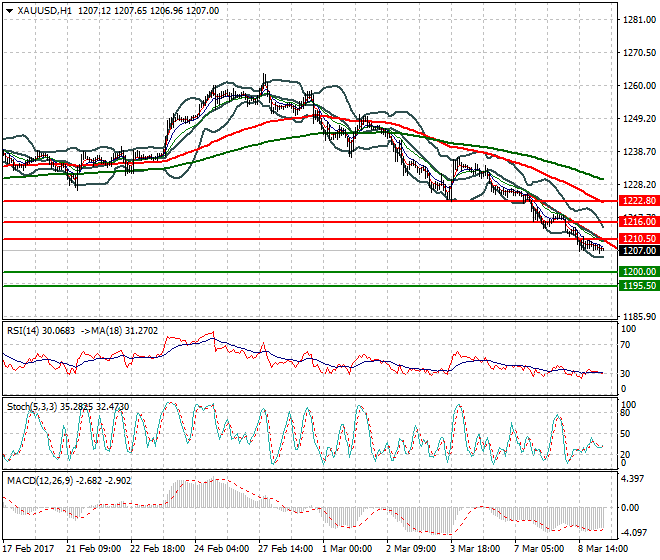Image resolution: width=660 pixels, height=560 pixels.
Task: Select the current price label 1207.00
Action: [639, 251]
